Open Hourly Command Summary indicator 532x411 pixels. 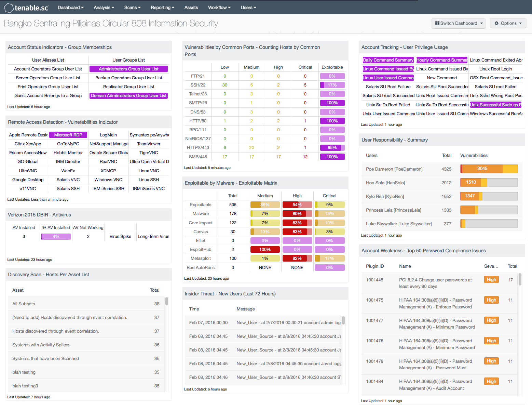[x=442, y=60]
